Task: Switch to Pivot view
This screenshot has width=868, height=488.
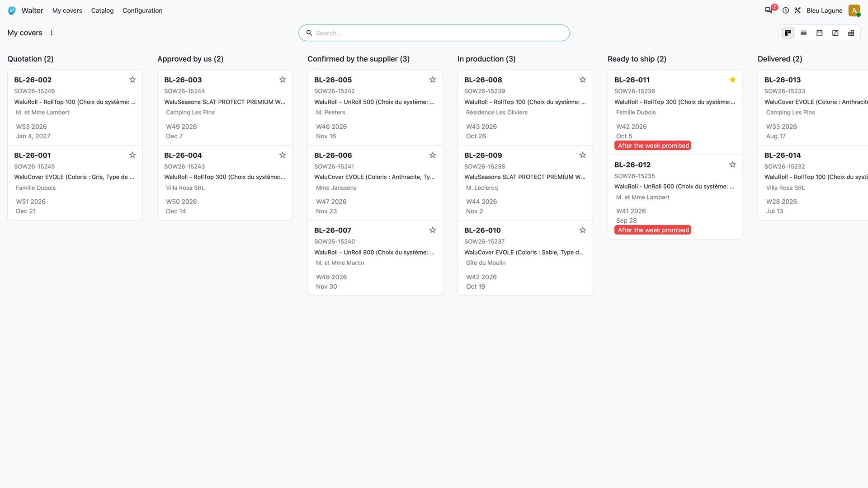Action: point(851,33)
